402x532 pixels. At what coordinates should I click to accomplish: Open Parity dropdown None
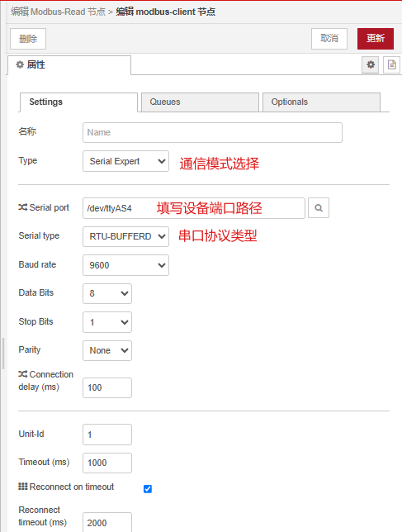point(107,350)
